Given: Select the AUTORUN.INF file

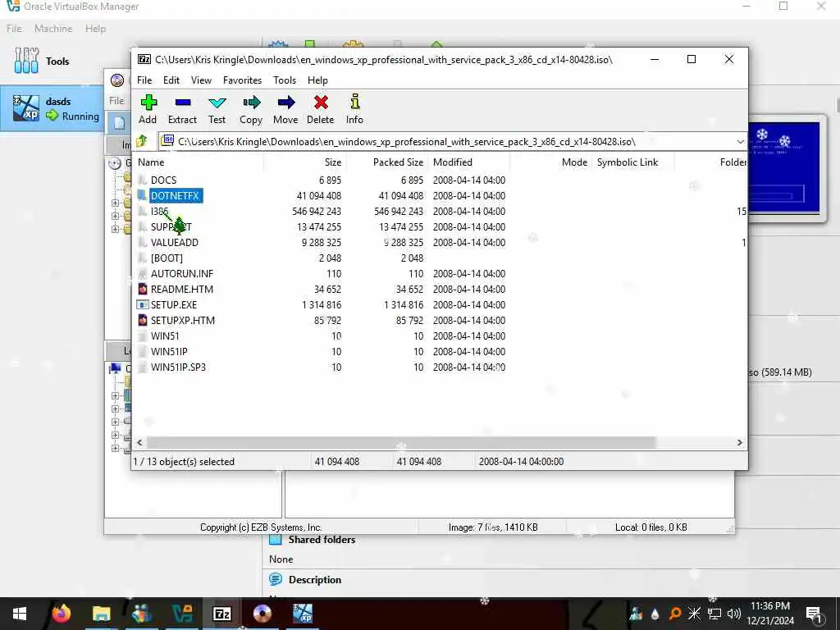Looking at the screenshot, I should tap(181, 274).
